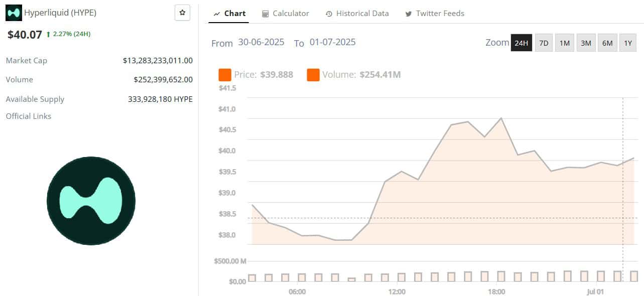Click the 2.27% (24H) change text
Image resolution: width=644 pixels, height=296 pixels.
[x=72, y=34]
